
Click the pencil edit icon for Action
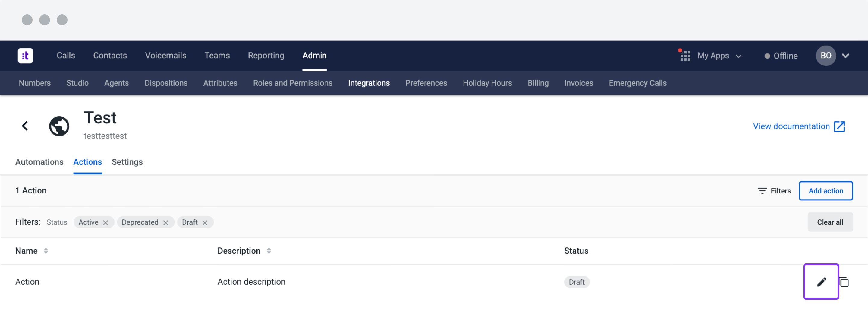coord(821,282)
